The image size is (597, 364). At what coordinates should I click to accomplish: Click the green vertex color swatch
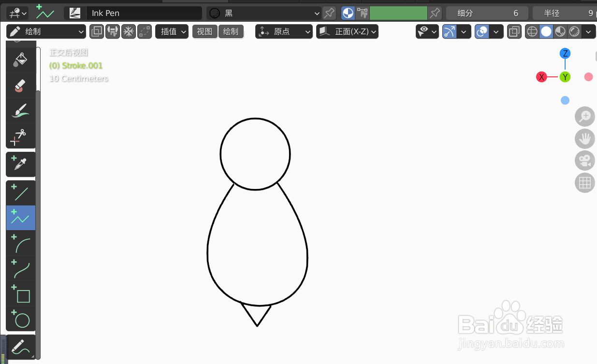pos(398,13)
